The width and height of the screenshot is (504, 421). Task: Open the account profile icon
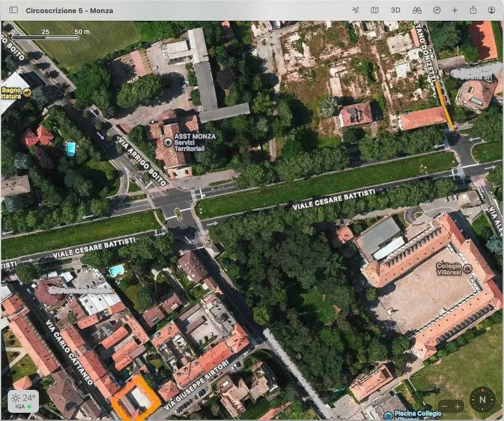pyautogui.click(x=491, y=10)
